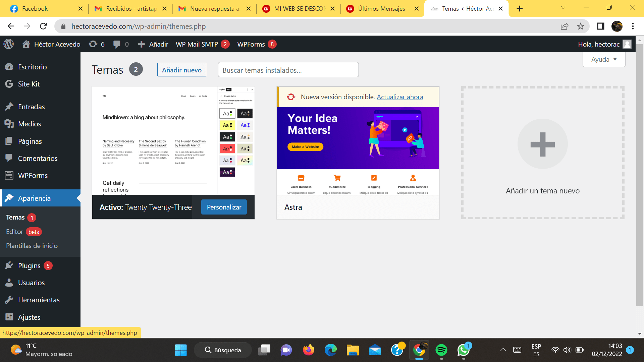Open Mail app from taskbar

tap(375, 350)
